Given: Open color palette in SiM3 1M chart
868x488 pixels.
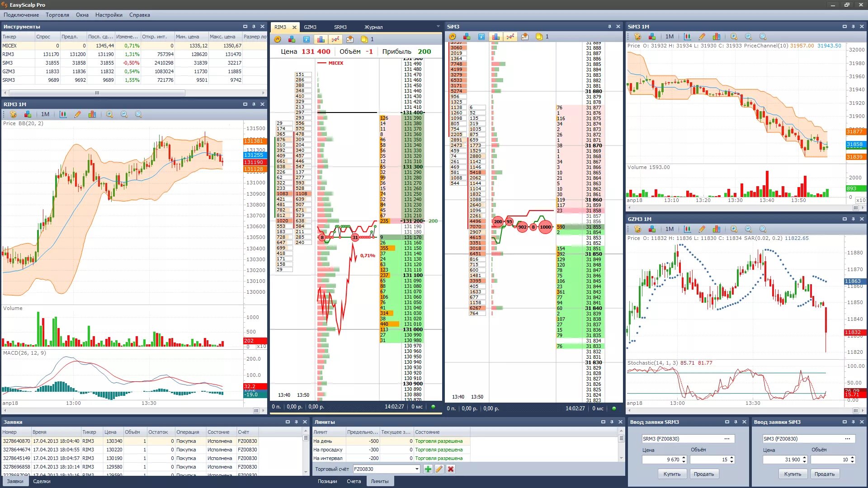Looking at the screenshot, I should 637,37.
